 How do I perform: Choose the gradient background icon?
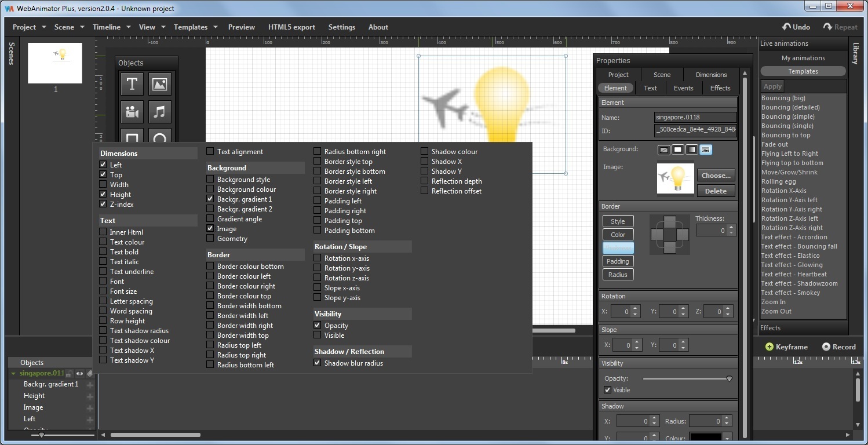point(692,149)
